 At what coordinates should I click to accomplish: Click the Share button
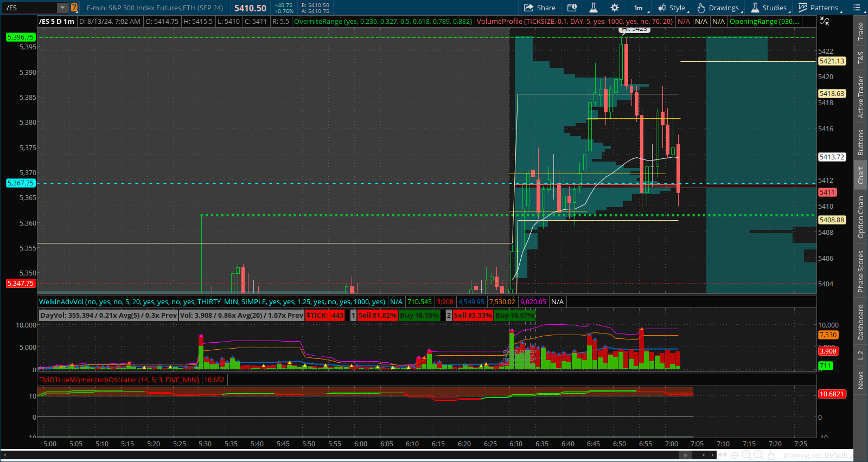click(539, 8)
